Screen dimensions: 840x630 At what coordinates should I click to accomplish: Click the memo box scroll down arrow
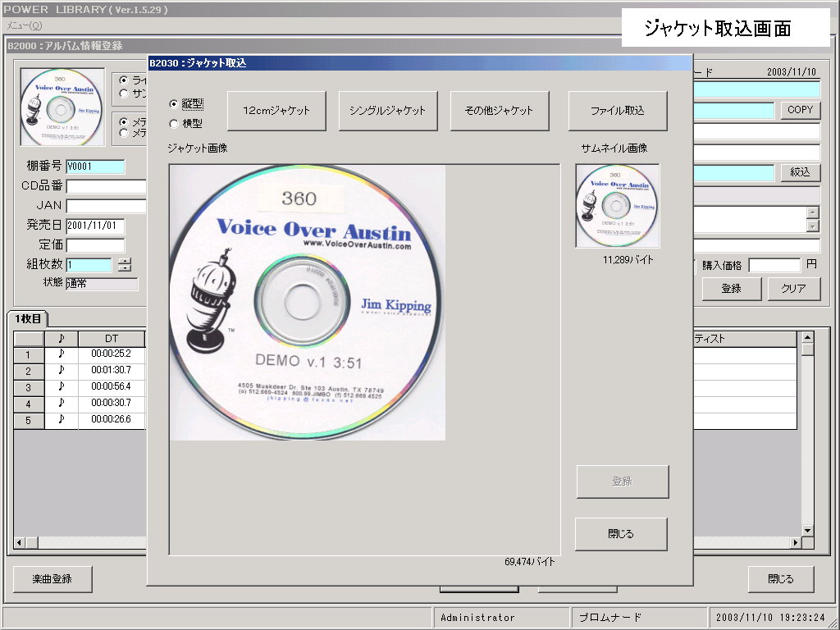point(813,226)
